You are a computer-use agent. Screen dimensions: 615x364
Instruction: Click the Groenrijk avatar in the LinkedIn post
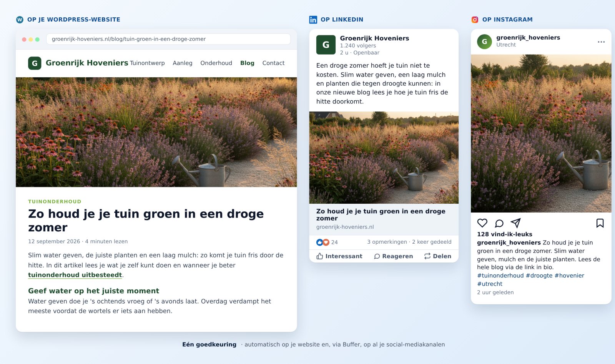click(x=326, y=45)
